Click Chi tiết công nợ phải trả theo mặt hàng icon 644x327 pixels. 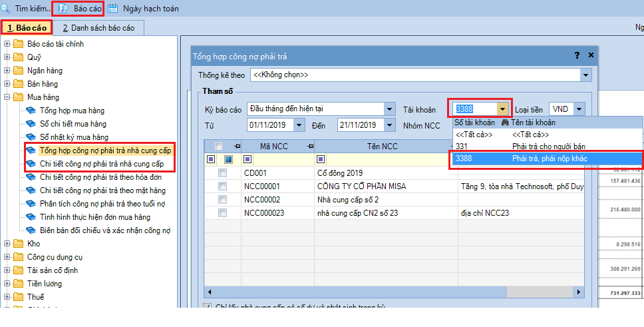(31, 190)
